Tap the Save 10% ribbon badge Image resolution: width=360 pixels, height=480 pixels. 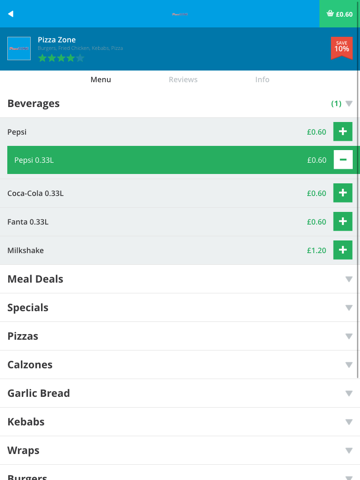[342, 48]
